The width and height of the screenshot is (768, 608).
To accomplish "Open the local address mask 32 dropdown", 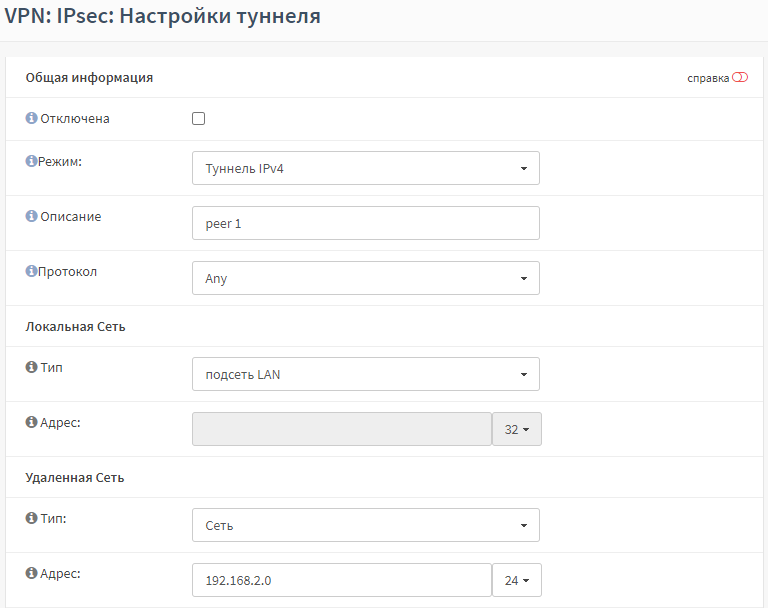I will pos(517,429).
